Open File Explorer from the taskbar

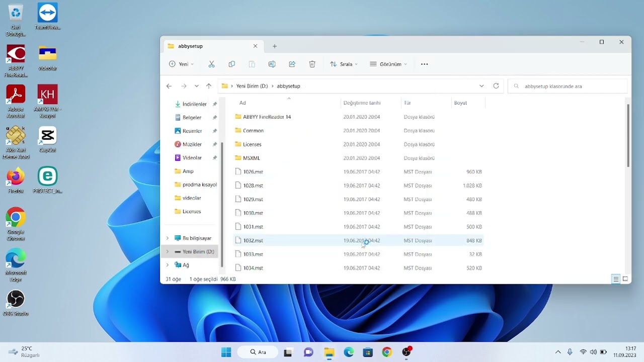[x=329, y=352]
